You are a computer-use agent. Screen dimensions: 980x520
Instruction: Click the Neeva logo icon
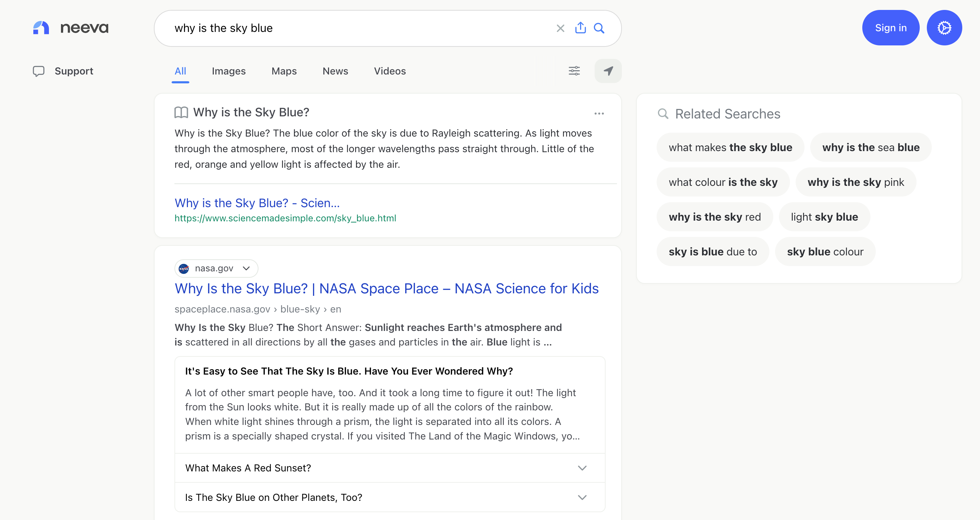[41, 28]
